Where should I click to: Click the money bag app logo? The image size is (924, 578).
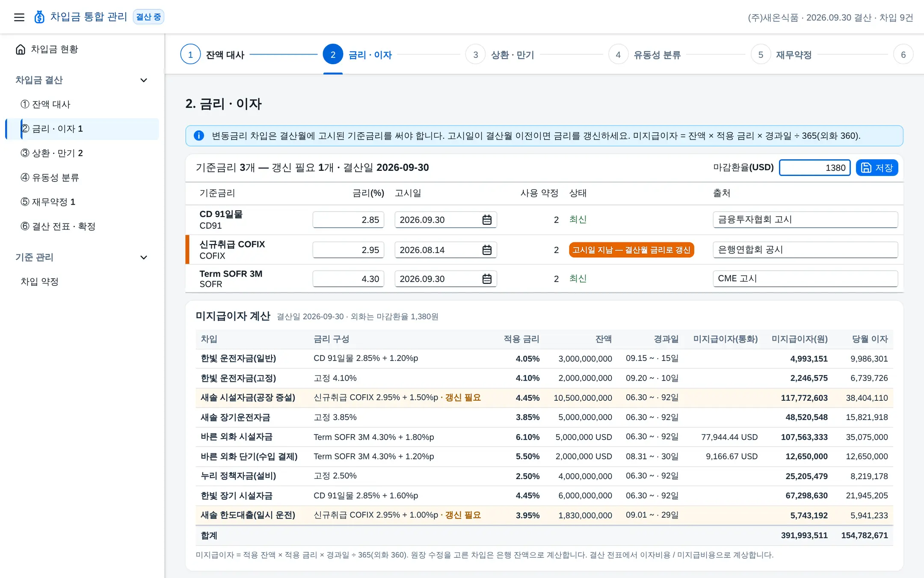(x=39, y=17)
